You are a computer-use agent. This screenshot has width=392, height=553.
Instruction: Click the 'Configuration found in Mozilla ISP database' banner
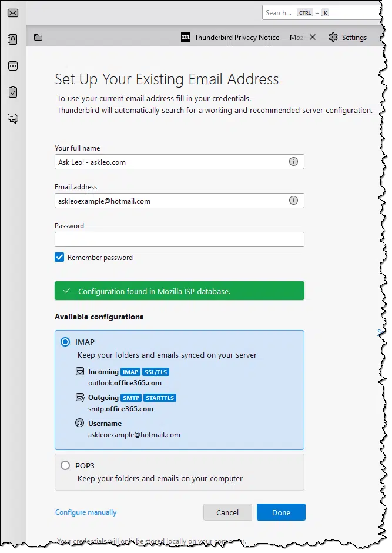point(179,291)
